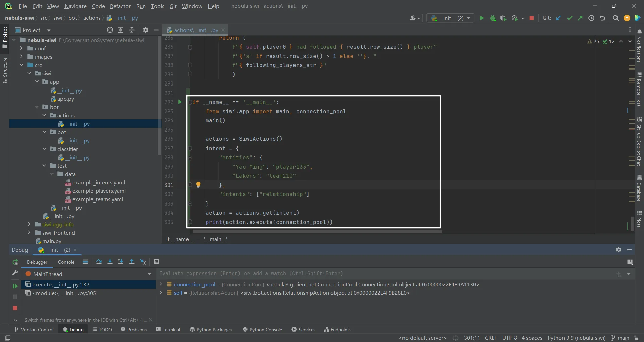
Task: Open the Tools menu
Action: 157,6
